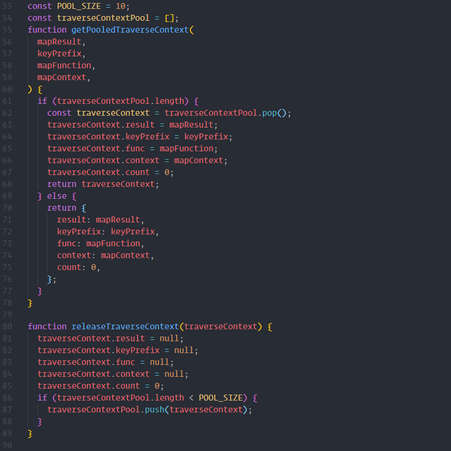
Task: Click traverseContext.keyPrefix = null on line 82
Action: tap(118, 350)
